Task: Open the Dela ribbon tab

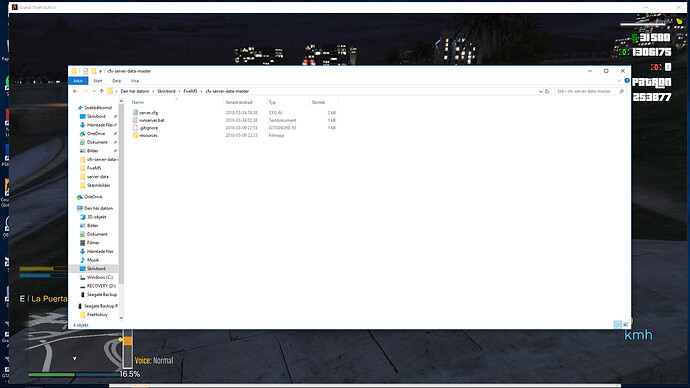Action: pyautogui.click(x=116, y=81)
